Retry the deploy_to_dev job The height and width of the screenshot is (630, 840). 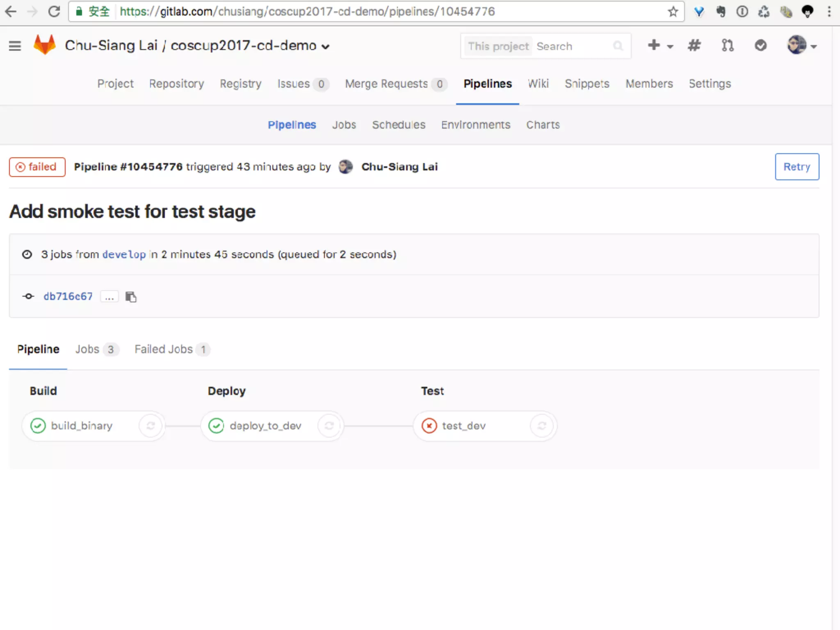coord(329,426)
